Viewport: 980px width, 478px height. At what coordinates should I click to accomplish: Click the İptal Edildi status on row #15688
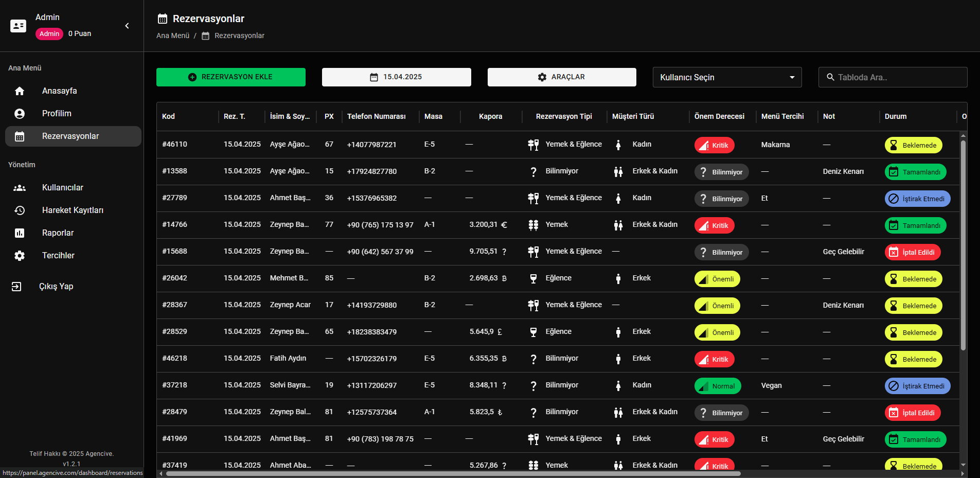click(x=912, y=252)
